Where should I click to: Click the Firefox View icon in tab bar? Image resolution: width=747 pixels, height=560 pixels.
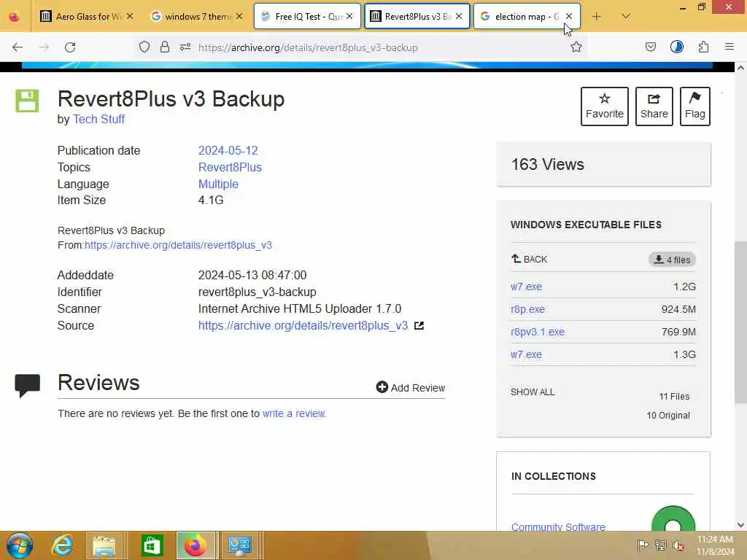coord(15,17)
